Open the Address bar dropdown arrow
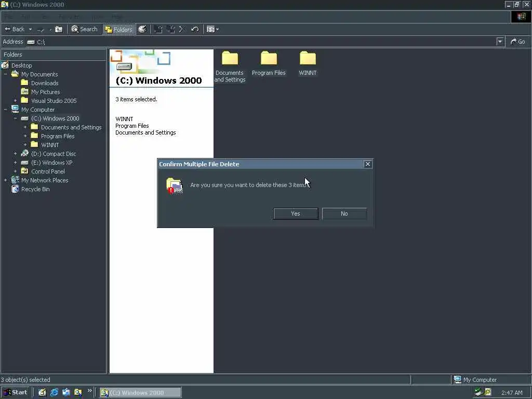 (x=500, y=42)
